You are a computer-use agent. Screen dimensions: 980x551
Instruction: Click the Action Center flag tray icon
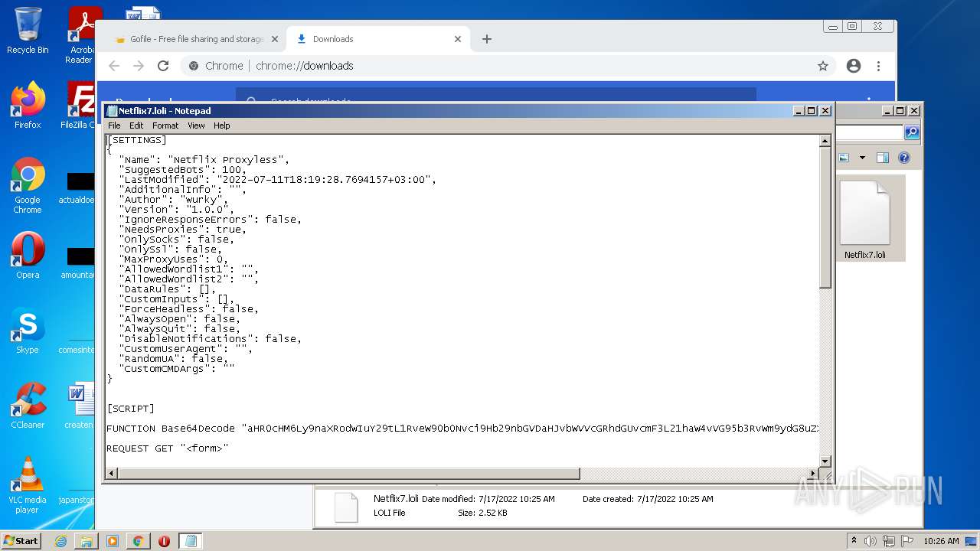coord(907,541)
